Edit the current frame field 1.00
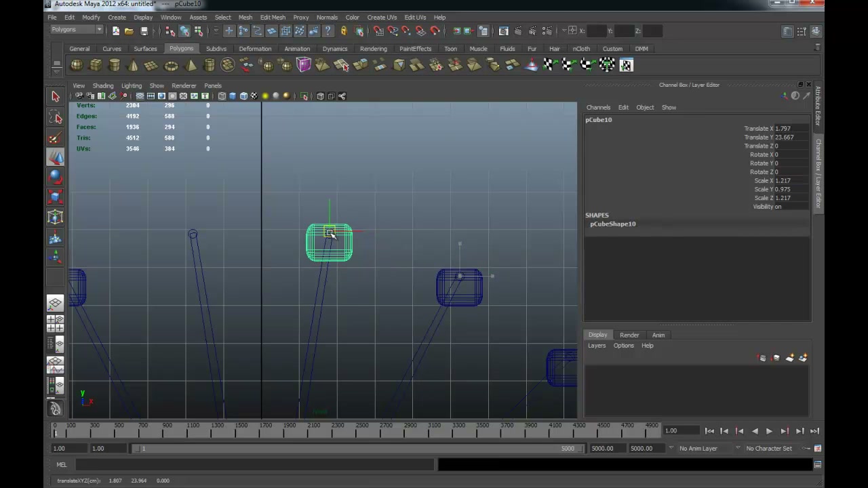This screenshot has height=488, width=868. tap(681, 431)
